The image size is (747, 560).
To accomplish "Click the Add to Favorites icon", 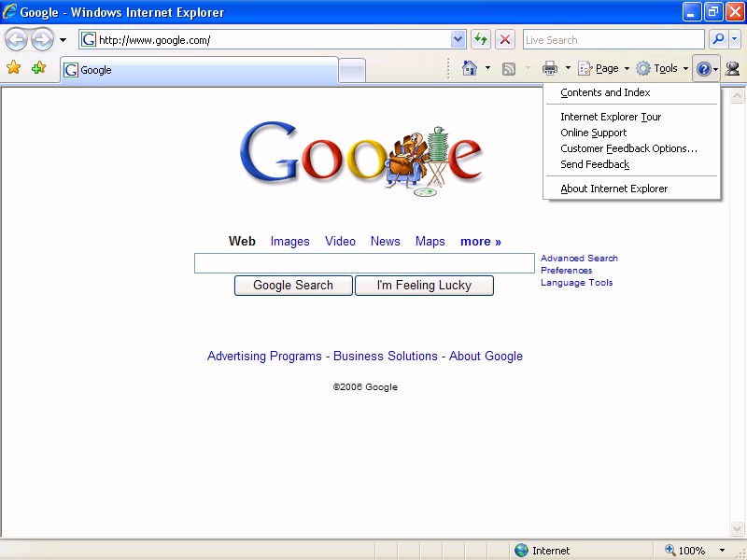I will pos(38,68).
